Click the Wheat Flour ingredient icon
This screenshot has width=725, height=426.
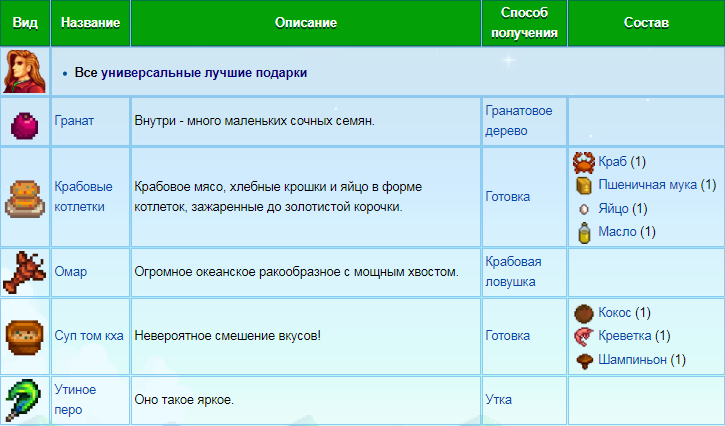(584, 185)
